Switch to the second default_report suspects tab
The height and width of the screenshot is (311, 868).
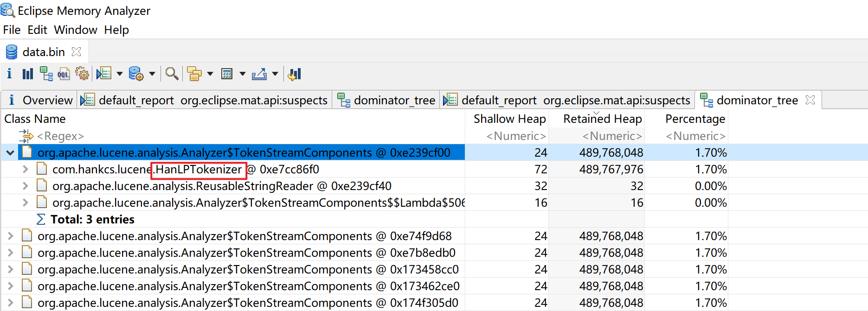pos(567,100)
